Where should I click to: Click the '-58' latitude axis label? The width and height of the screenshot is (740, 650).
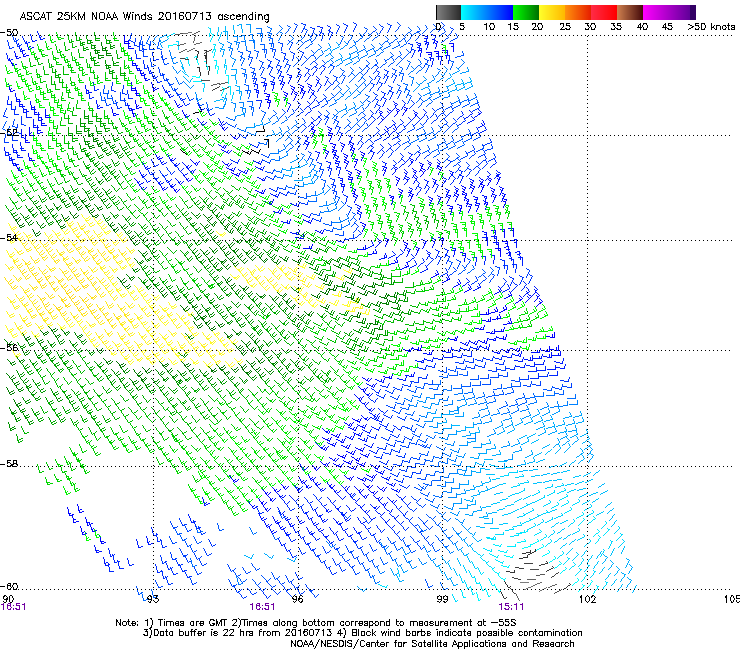(x=9, y=464)
